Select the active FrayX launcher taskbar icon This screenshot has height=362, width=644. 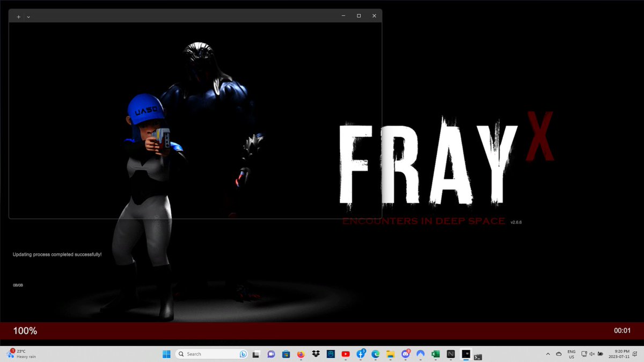466,354
